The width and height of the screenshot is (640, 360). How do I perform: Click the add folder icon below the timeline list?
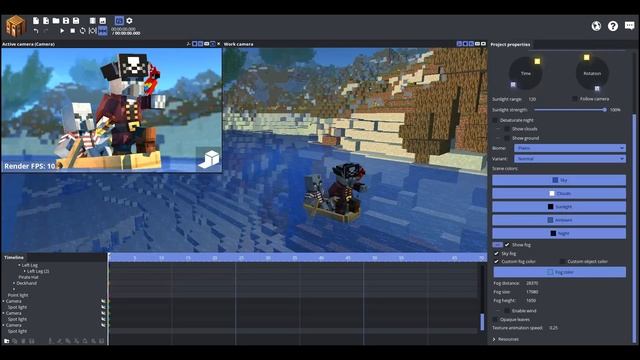coord(7,341)
